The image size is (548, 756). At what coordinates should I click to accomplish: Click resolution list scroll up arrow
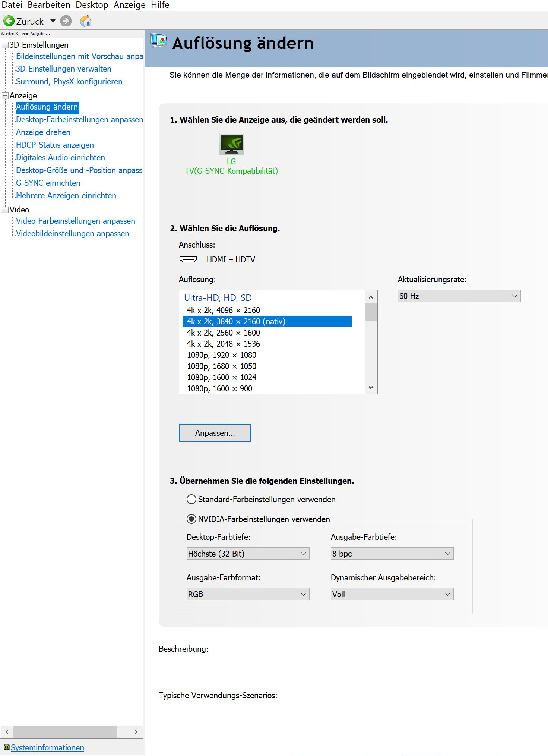[x=371, y=297]
